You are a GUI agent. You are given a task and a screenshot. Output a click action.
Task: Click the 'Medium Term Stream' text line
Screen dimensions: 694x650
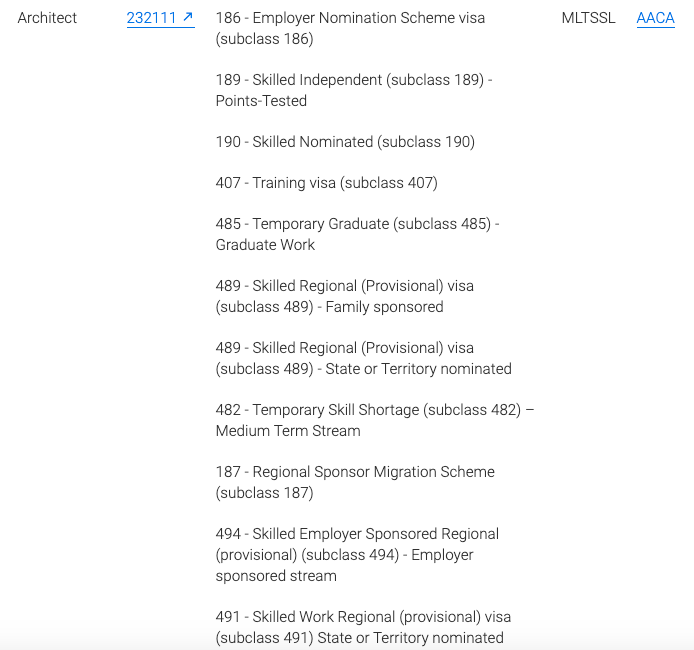[x=288, y=431]
